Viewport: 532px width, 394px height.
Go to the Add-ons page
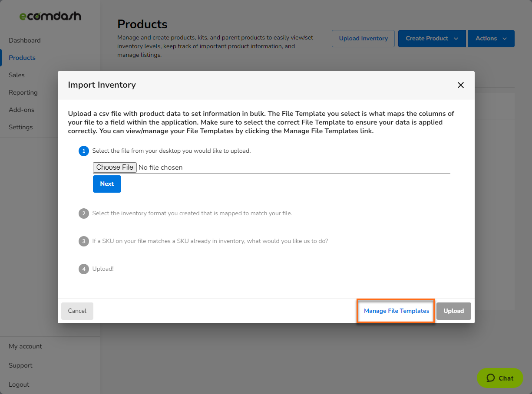pyautogui.click(x=21, y=110)
